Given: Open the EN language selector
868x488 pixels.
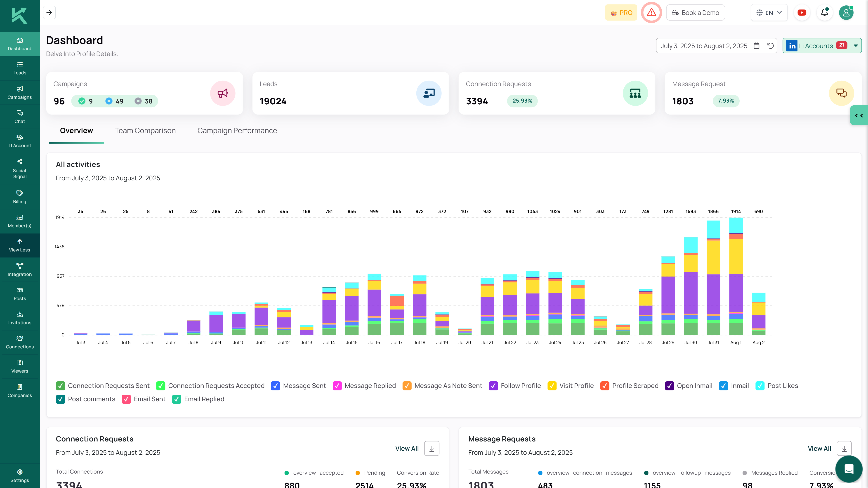Looking at the screenshot, I should click(769, 12).
